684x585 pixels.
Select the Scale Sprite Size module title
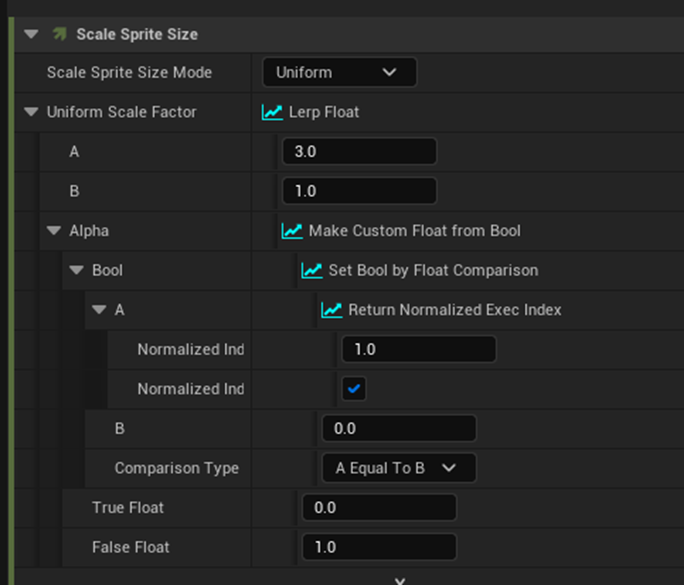(137, 34)
